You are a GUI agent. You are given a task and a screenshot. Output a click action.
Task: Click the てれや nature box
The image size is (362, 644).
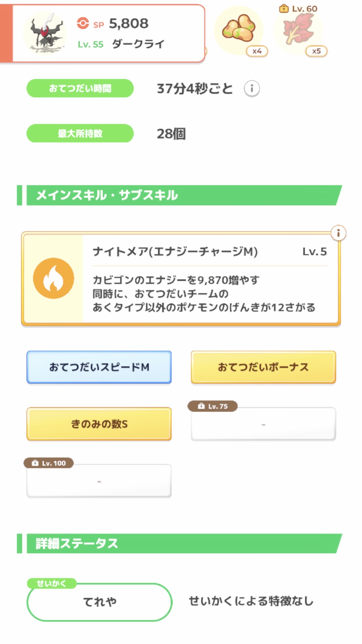tap(99, 602)
